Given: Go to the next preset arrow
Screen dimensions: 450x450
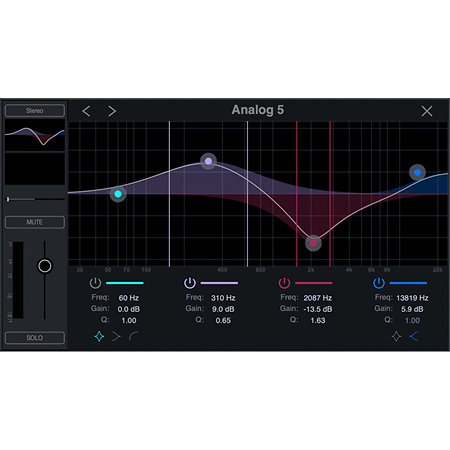Looking at the screenshot, I should (112, 111).
